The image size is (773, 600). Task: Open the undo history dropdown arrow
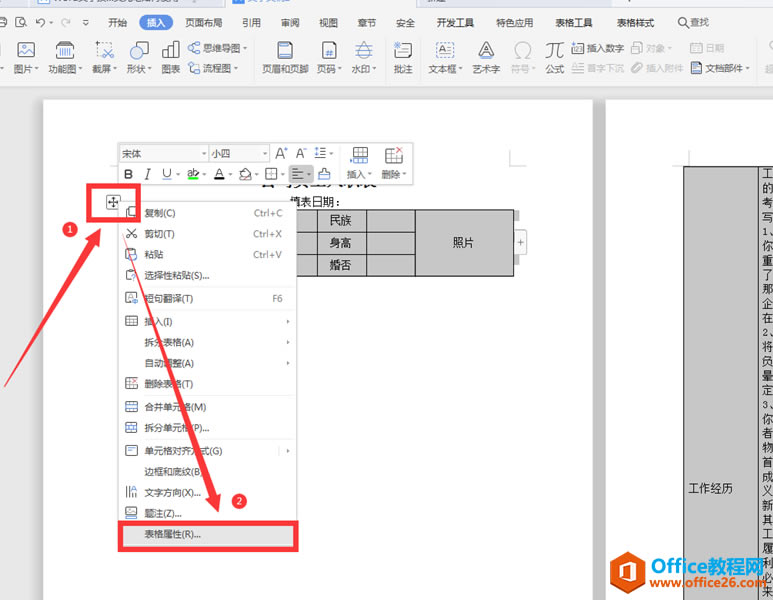coord(51,23)
